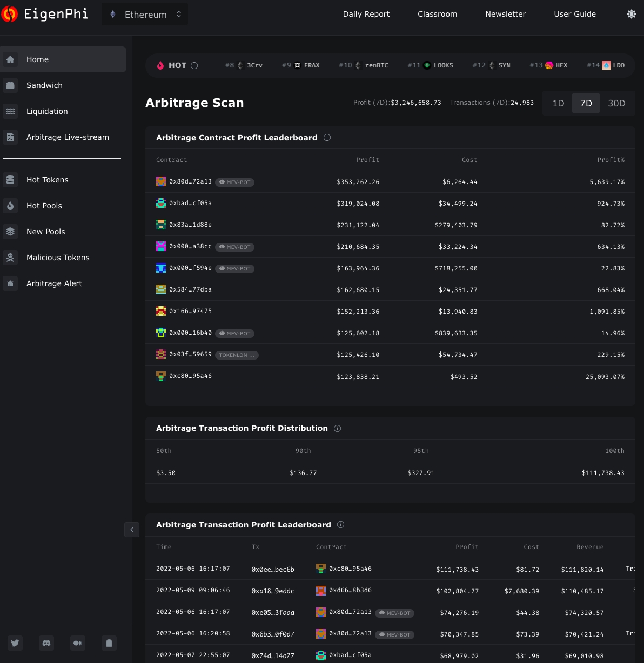Click the skull icon for Malicious Tokens
This screenshot has width=644, height=663.
tap(10, 258)
